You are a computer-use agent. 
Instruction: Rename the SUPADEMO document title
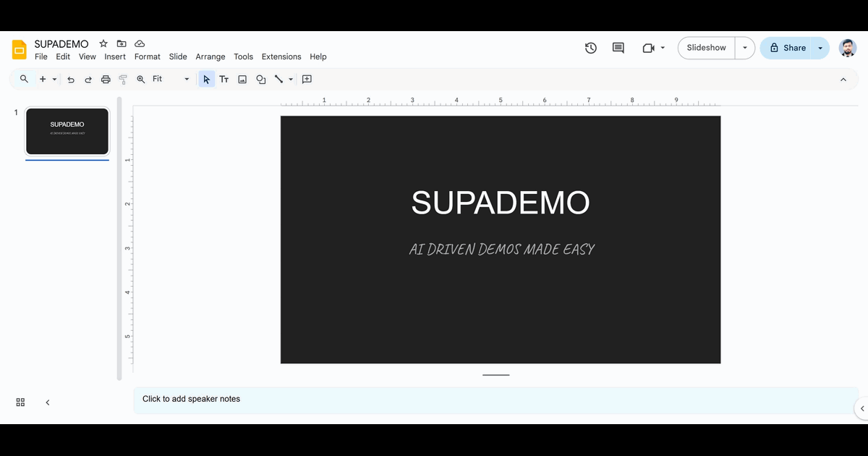click(x=61, y=44)
